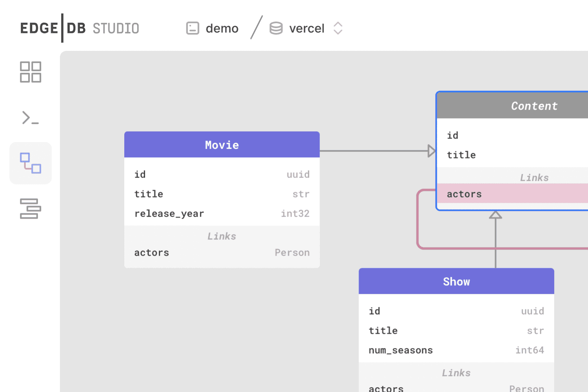Click the EDGEDB Studio logo
The image size is (588, 392).
pyautogui.click(x=79, y=28)
